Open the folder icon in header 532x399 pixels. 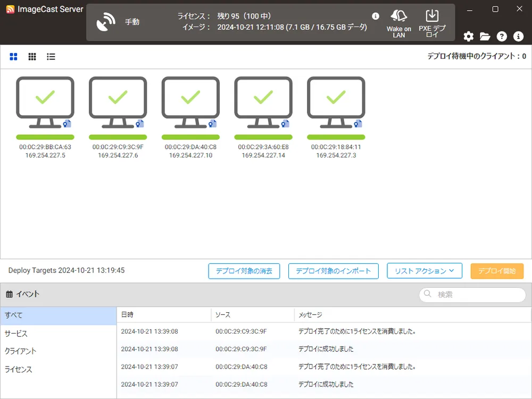(485, 36)
